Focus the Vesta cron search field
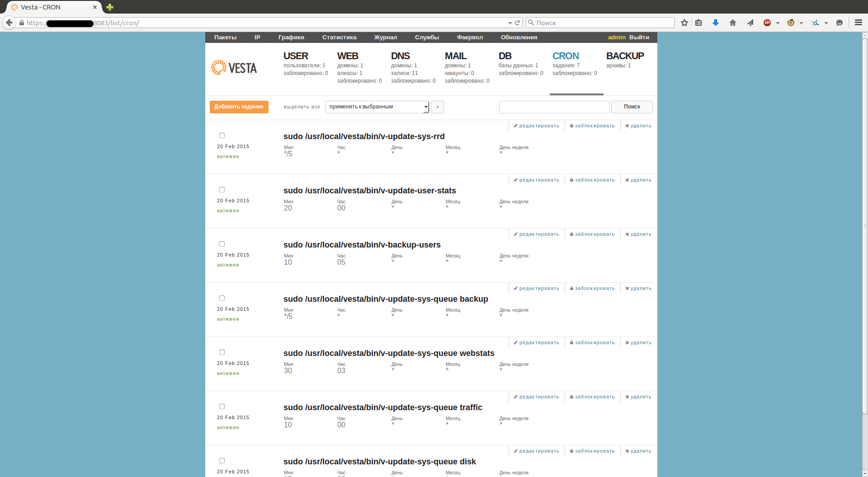The height and width of the screenshot is (477, 868). (x=554, y=107)
